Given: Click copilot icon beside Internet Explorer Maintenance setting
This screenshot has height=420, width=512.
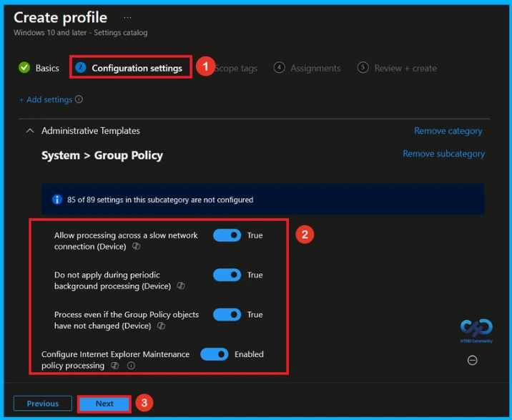Looking at the screenshot, I should point(115,366).
